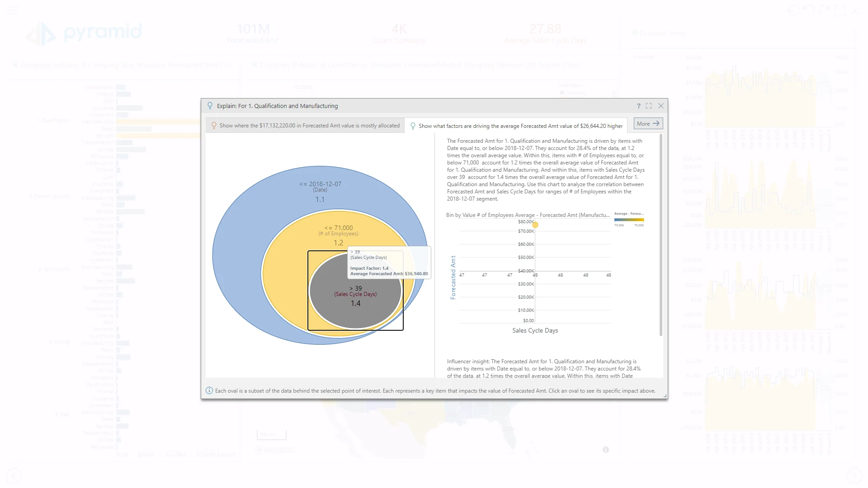This screenshot has width=868, height=488.
Task: Open the help question mark in Explain dialog
Action: tap(639, 106)
